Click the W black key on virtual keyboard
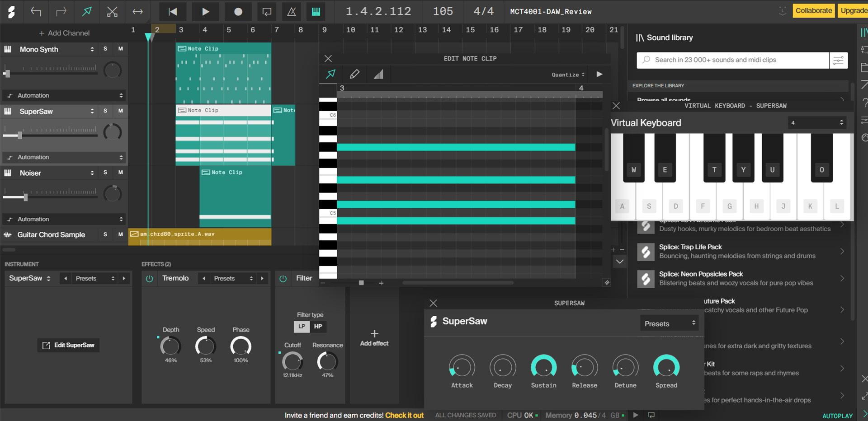Screen dimensions: 868x421 pyautogui.click(x=633, y=158)
